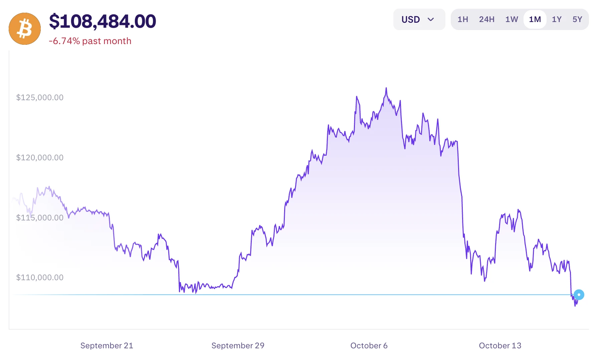Screen dimensions: 599x364
Task: Click the blue current price marker dot
Action: point(579,295)
